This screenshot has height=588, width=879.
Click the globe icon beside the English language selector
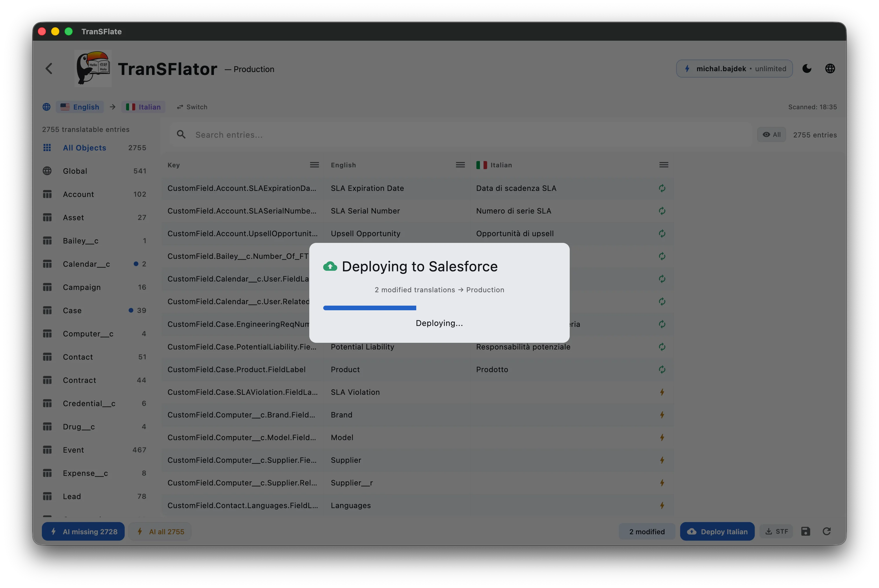pos(47,107)
